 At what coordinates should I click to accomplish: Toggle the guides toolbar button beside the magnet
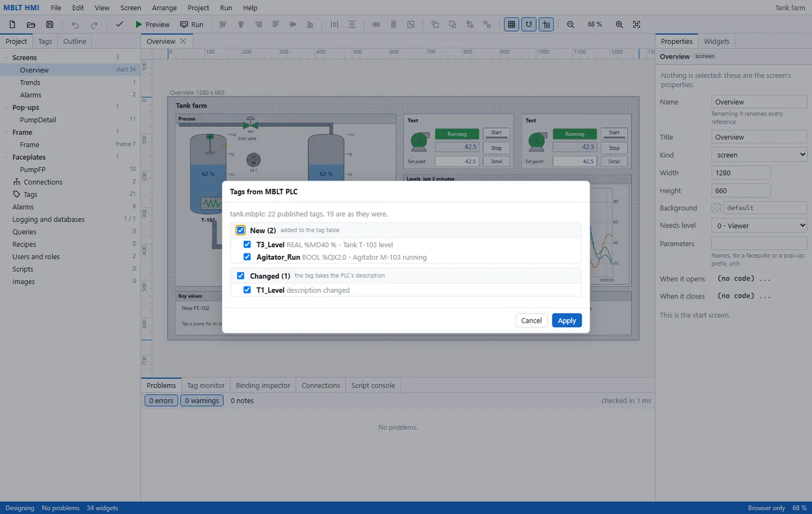pos(546,25)
